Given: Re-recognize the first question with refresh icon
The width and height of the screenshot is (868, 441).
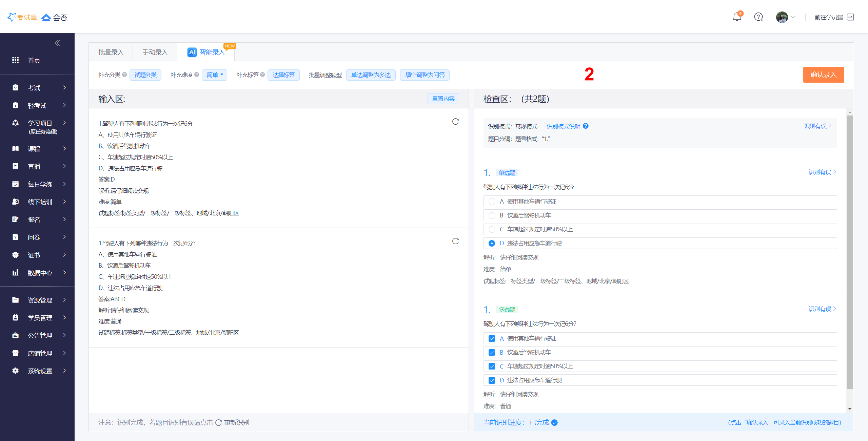Looking at the screenshot, I should [455, 122].
